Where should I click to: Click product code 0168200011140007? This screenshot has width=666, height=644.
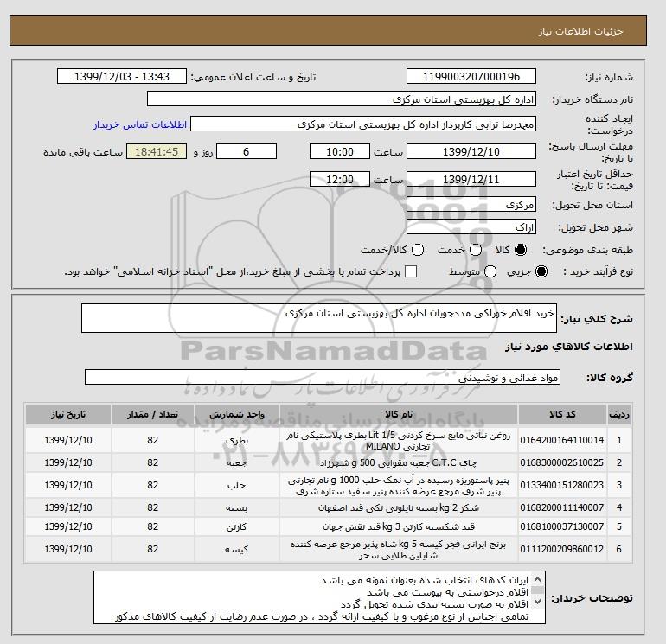point(562,507)
